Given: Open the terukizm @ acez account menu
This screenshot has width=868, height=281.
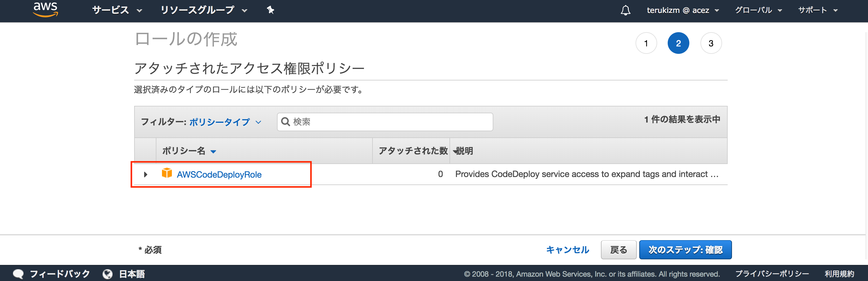Looking at the screenshot, I should pos(683,10).
